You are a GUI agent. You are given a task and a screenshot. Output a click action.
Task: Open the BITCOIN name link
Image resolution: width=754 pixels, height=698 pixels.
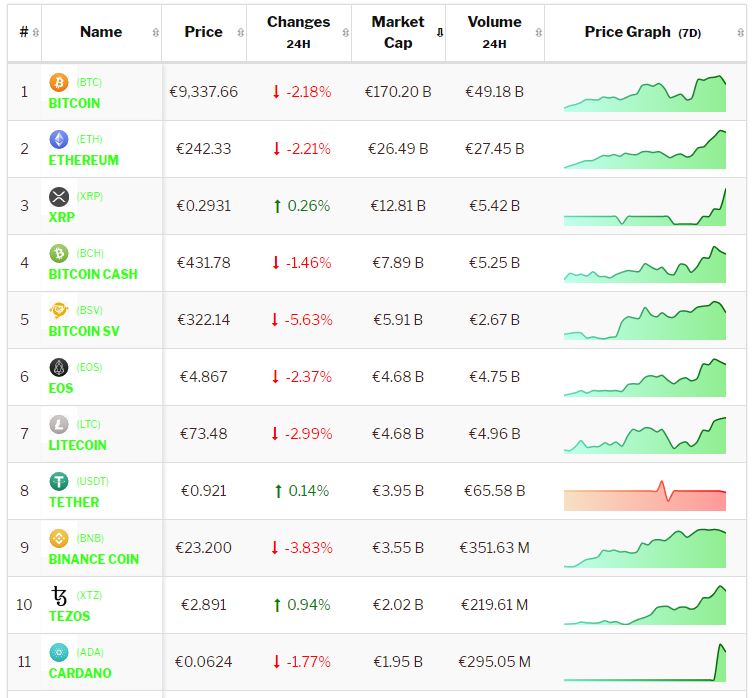tap(74, 103)
